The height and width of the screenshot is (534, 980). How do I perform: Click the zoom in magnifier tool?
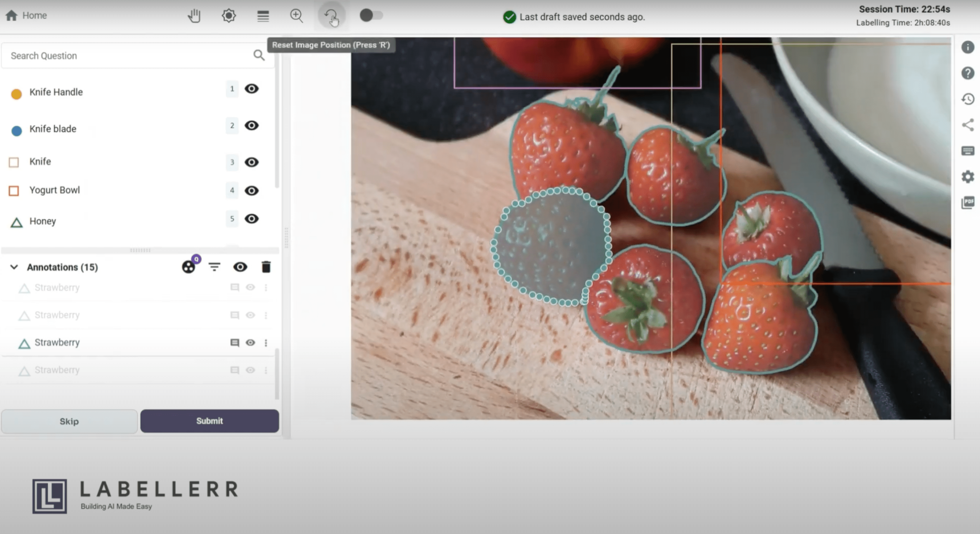click(296, 16)
